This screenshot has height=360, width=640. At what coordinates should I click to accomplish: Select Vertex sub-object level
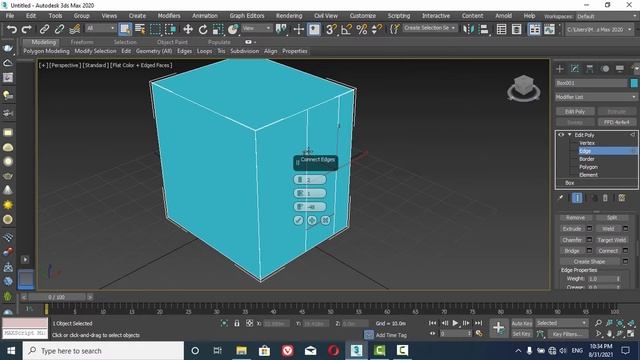click(587, 143)
